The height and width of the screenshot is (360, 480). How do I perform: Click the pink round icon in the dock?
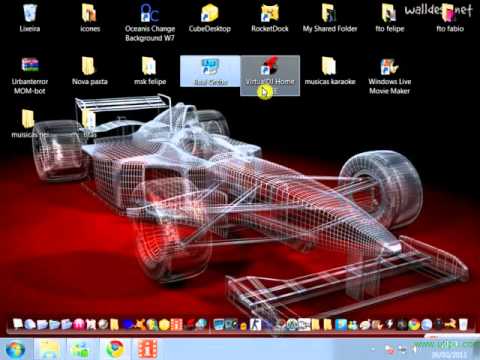pos(79,324)
